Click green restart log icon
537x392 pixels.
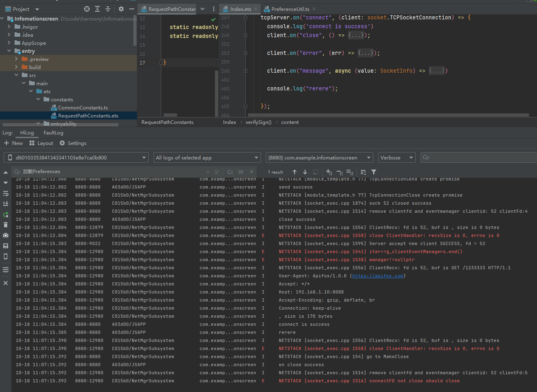click(x=6, y=214)
